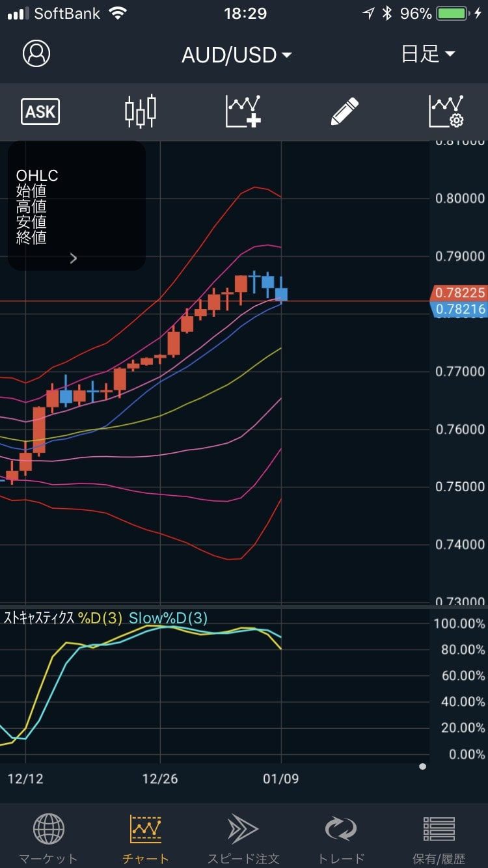Tap the 始値 open price row
The image size is (488, 868).
pos(31,191)
